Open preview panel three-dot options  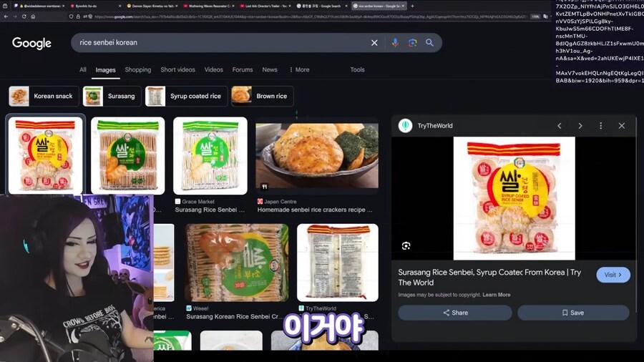point(600,126)
